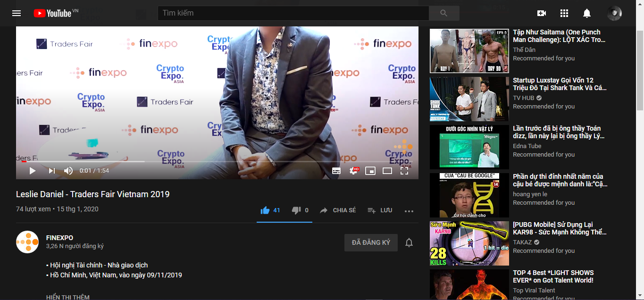
Task: Open the hamburger guide menu
Action: coord(17,13)
